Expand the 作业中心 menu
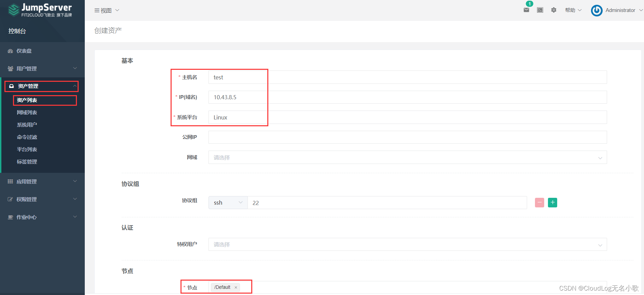Viewport: 644px width, 295px height. pyautogui.click(x=42, y=217)
